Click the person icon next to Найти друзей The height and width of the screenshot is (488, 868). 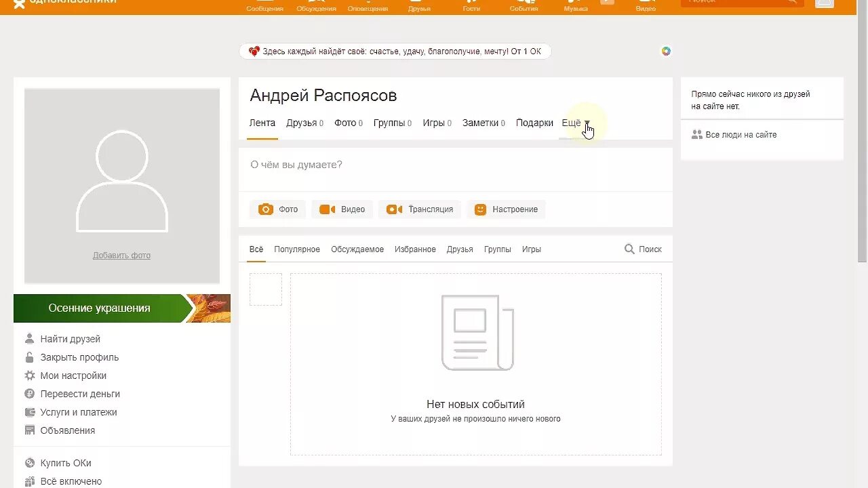tap(30, 339)
